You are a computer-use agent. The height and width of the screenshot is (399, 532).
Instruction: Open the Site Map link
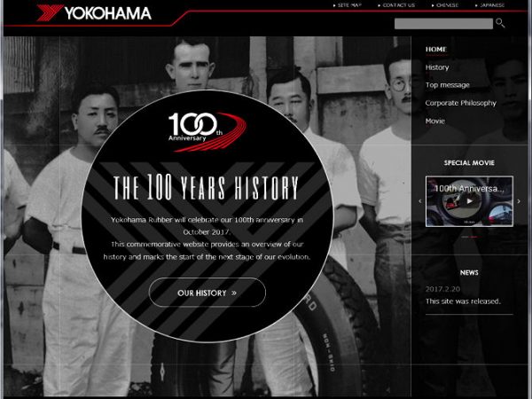(347, 5)
